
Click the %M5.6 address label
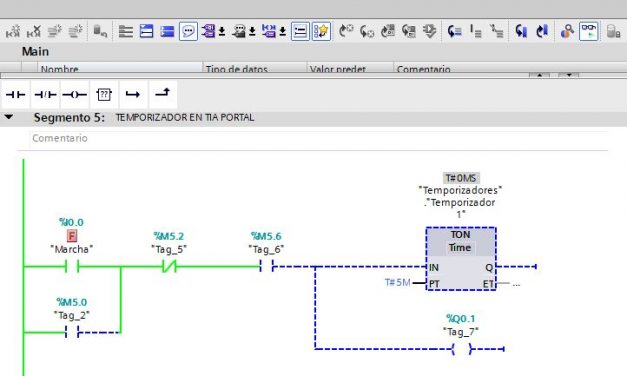pyautogui.click(x=266, y=236)
